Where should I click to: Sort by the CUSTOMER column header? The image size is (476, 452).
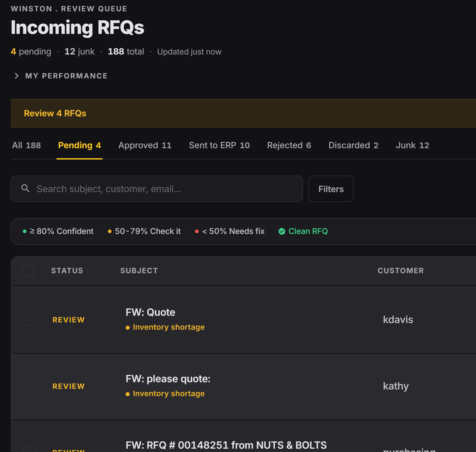[x=401, y=271]
